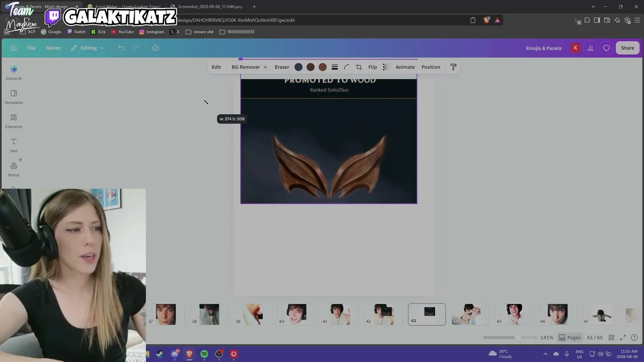The height and width of the screenshot is (362, 644).
Task: Select the Crop tool
Action: (359, 67)
